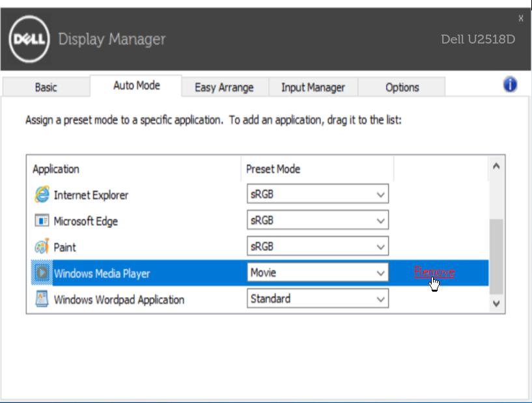This screenshot has width=532, height=403.
Task: Click the Dell U2518D monitor name
Action: 478,39
